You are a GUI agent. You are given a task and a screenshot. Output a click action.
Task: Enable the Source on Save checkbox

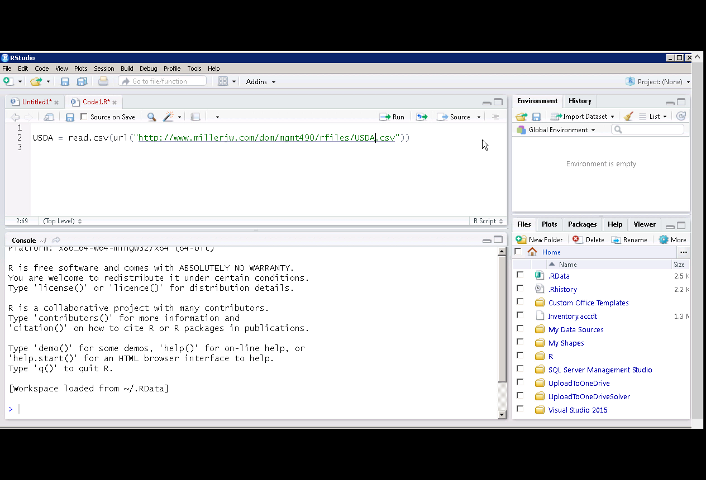83,117
